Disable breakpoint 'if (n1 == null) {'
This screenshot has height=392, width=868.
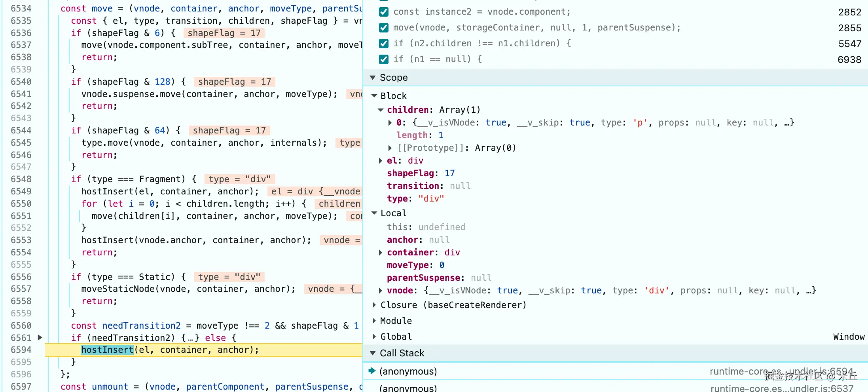(383, 59)
